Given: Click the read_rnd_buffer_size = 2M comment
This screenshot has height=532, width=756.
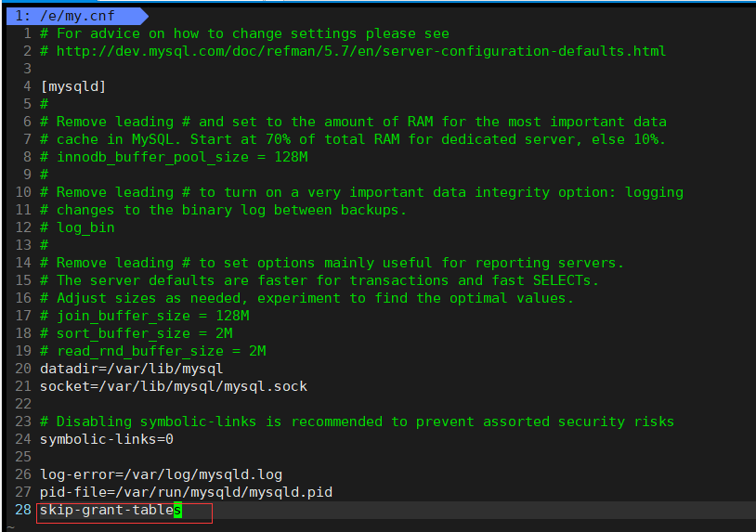Looking at the screenshot, I should [153, 351].
